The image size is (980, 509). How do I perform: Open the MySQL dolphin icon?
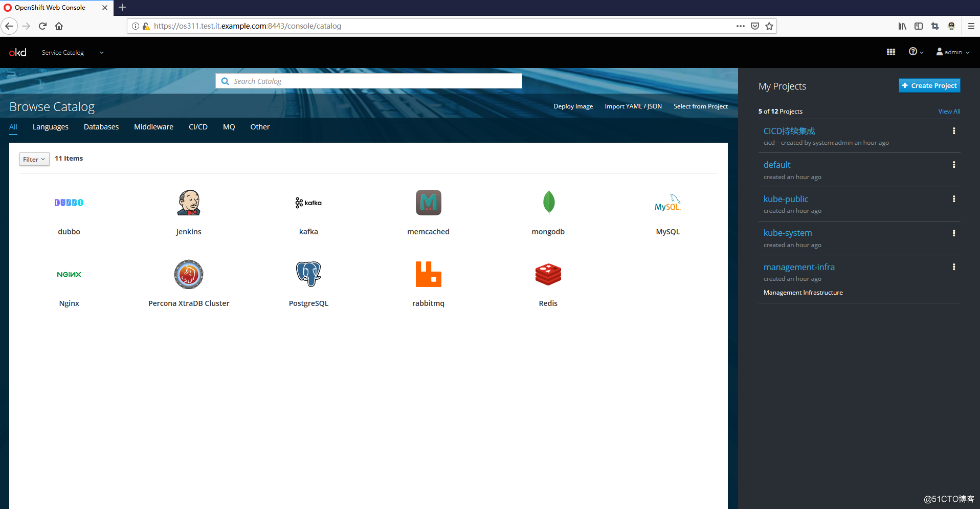coord(668,203)
